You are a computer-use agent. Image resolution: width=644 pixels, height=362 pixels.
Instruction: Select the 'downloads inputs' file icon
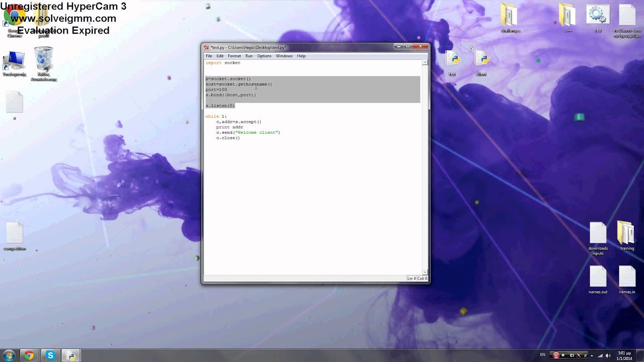coord(598,239)
